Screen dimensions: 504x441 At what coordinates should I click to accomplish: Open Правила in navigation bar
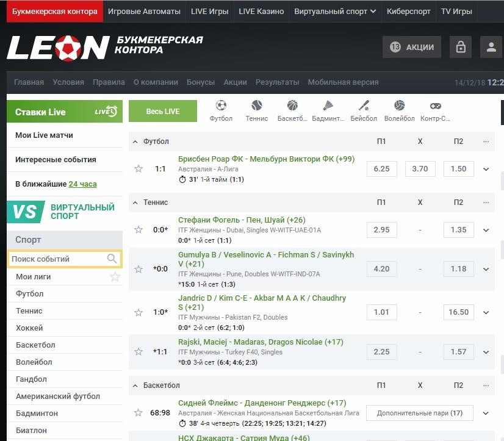click(109, 82)
